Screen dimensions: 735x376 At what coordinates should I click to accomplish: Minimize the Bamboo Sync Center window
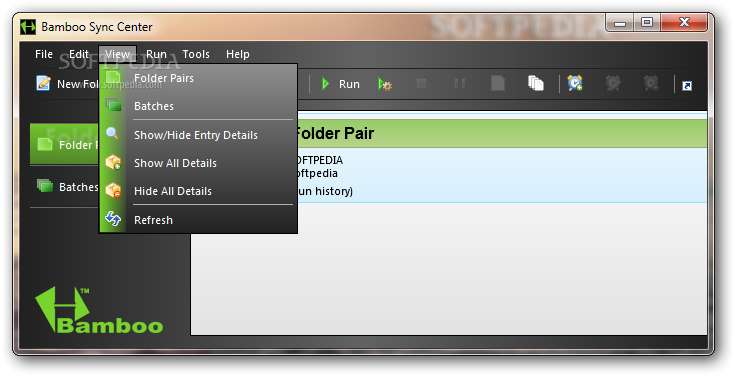[x=620, y=23]
